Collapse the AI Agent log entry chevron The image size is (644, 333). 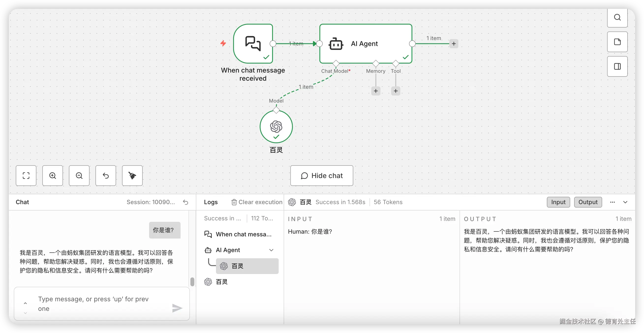[271, 250]
